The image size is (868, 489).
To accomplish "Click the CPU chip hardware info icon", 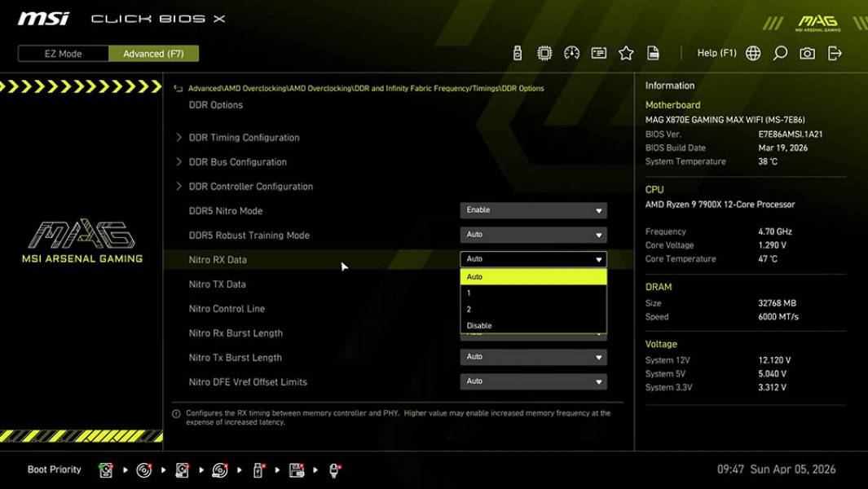I will click(x=544, y=52).
